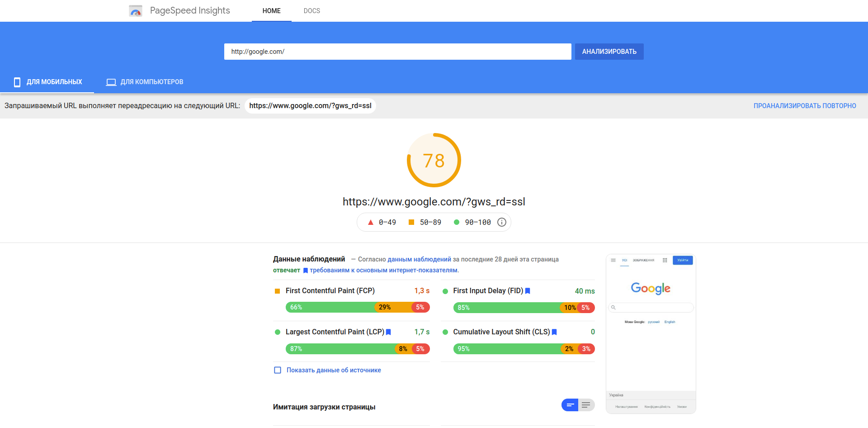Image resolution: width=868 pixels, height=428 pixels.
Task: Click the АНАЛИЗИРОВАТЬ button
Action: (x=609, y=52)
